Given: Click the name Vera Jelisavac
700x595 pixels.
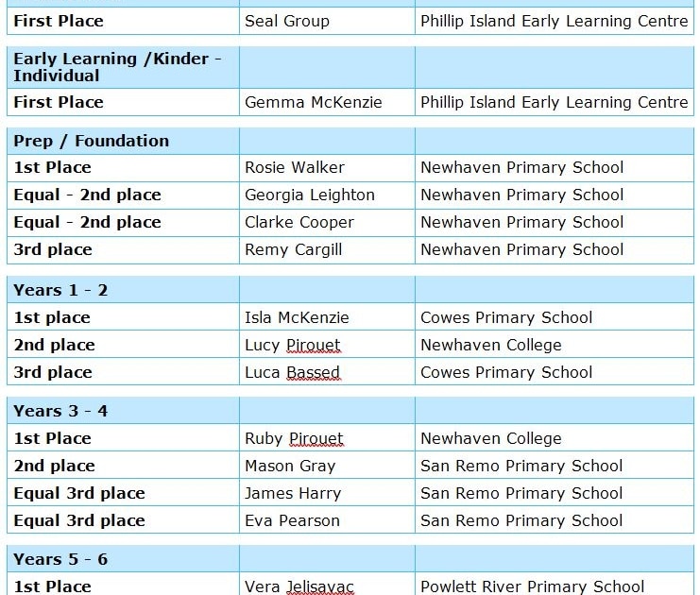Looking at the screenshot, I should coord(299,586).
